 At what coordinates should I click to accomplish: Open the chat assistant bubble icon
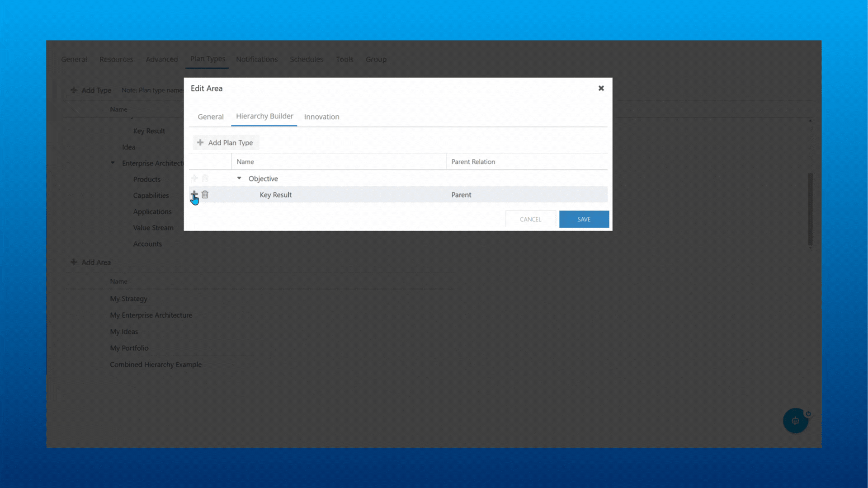[796, 421]
